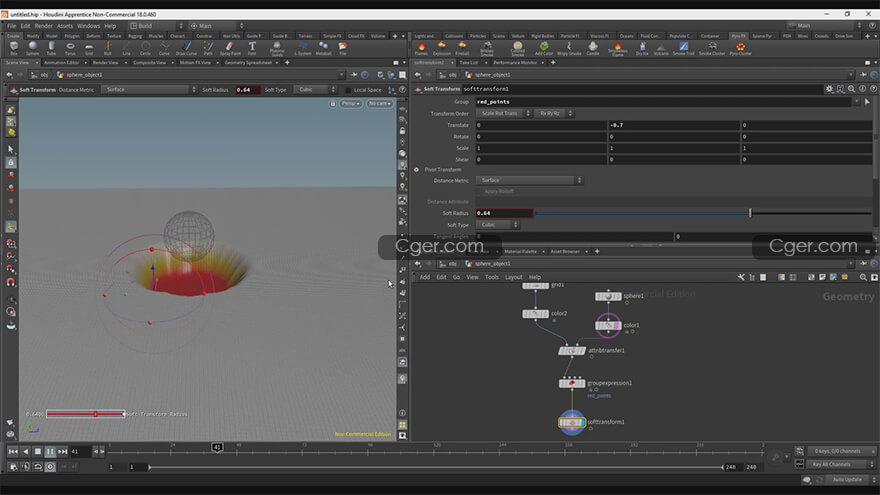Select the Pyro Cluster tool
The height and width of the screenshot is (495, 880).
(x=740, y=48)
